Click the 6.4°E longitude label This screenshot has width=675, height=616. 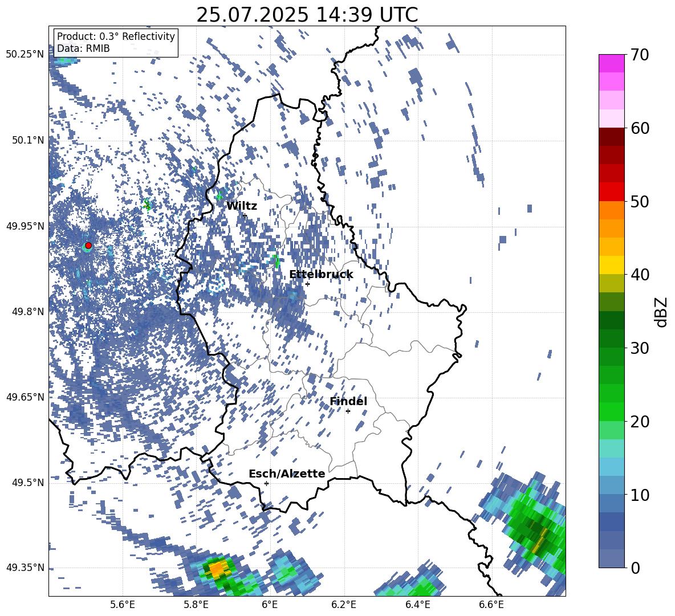[418, 605]
